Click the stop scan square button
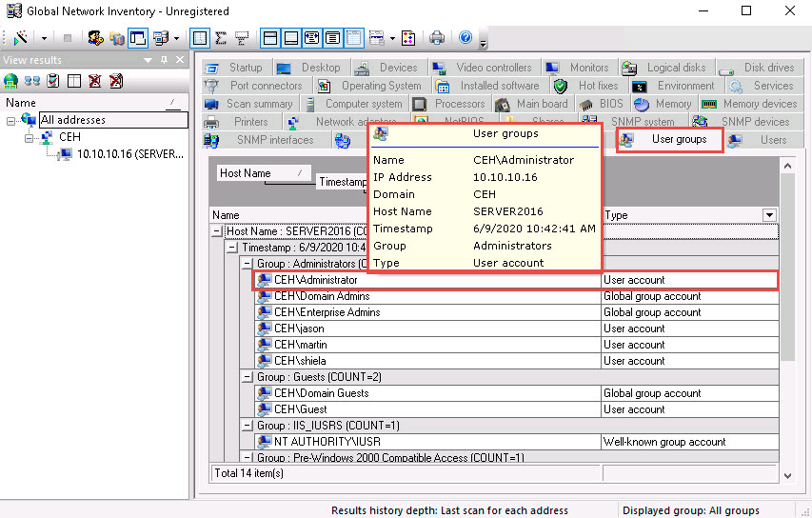This screenshot has width=812, height=518. (x=68, y=38)
